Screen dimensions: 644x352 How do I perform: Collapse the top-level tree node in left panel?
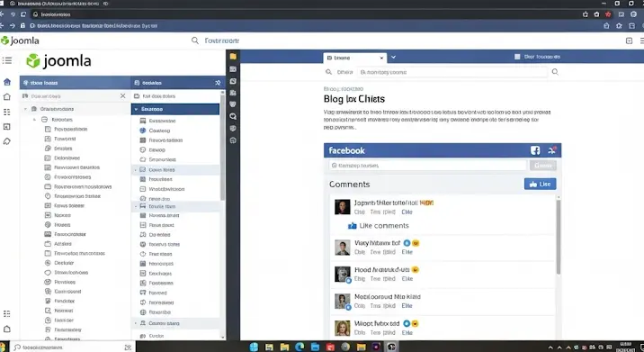point(25,109)
